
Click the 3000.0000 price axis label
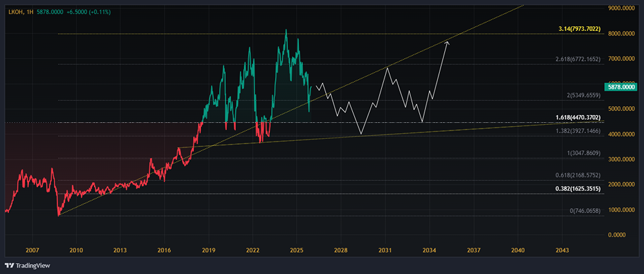(x=621, y=160)
